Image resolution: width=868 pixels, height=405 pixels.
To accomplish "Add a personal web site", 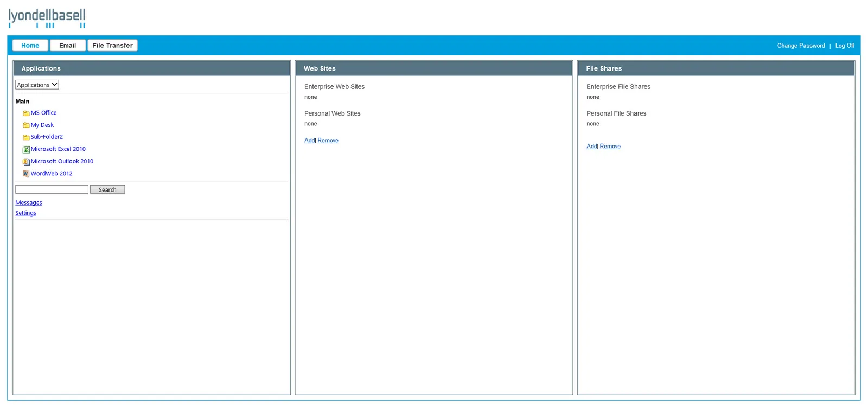I will click(309, 140).
